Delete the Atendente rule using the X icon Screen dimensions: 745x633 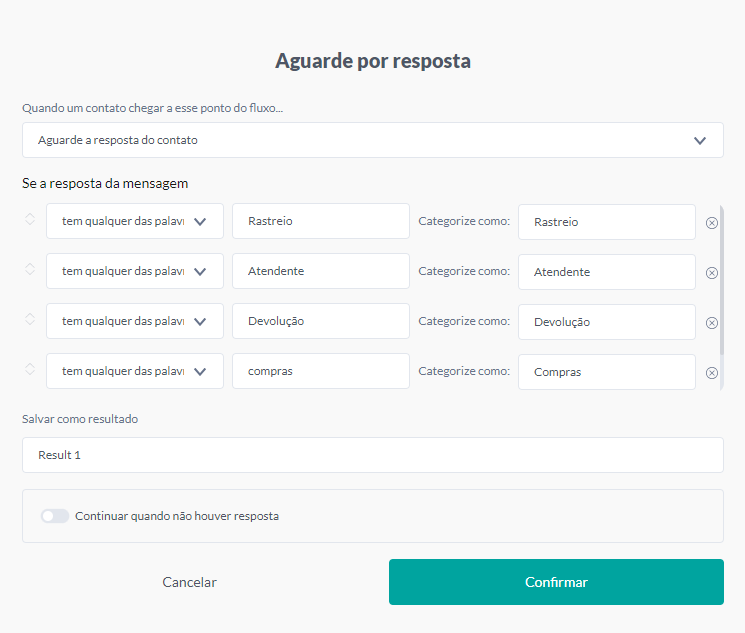[x=712, y=273]
